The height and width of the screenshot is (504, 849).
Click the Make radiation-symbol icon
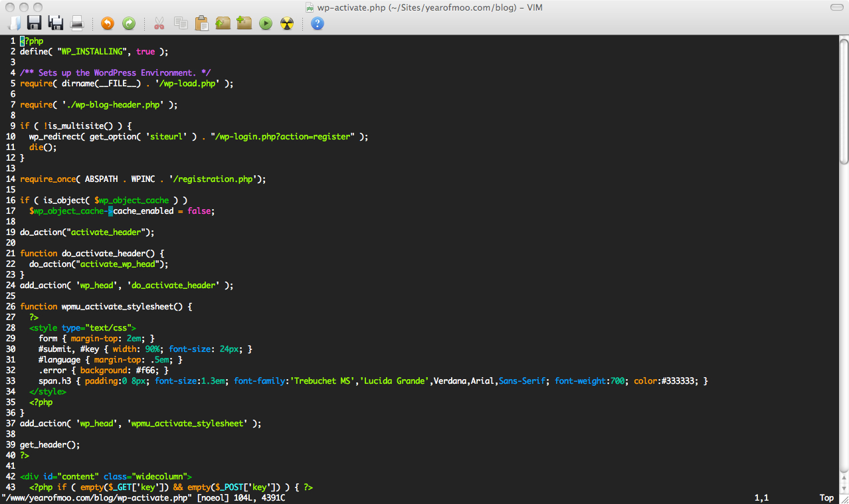coord(287,23)
